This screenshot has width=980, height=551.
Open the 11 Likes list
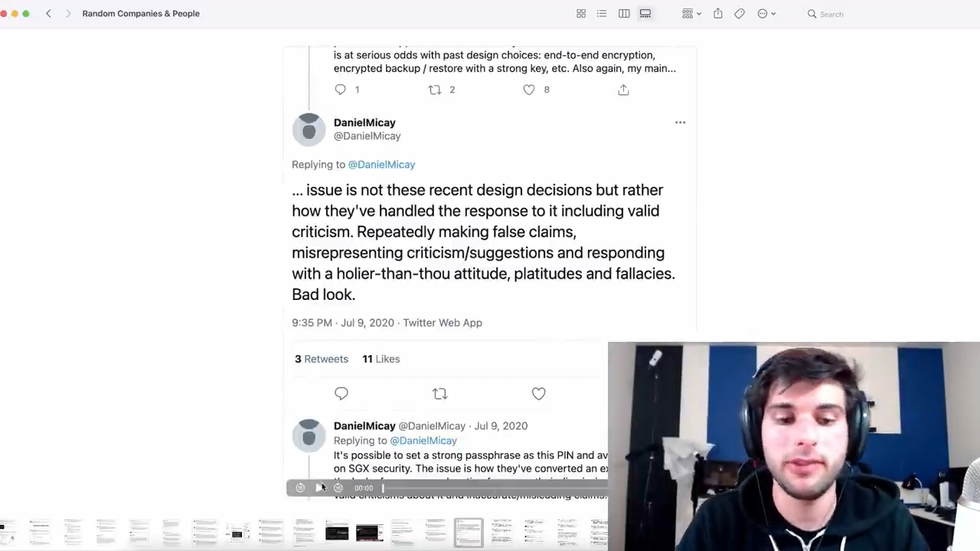pyautogui.click(x=381, y=359)
